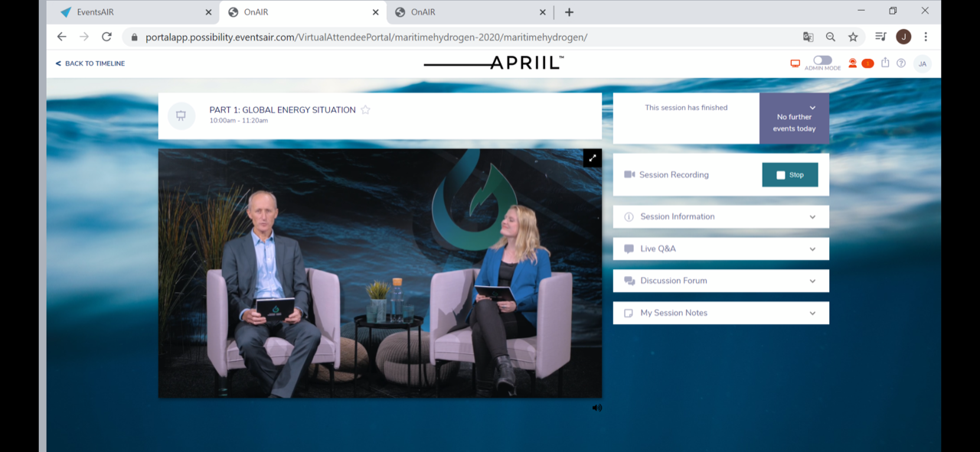Image resolution: width=980 pixels, height=452 pixels.
Task: Switch to the EventsAIR browser tab
Action: 130,12
